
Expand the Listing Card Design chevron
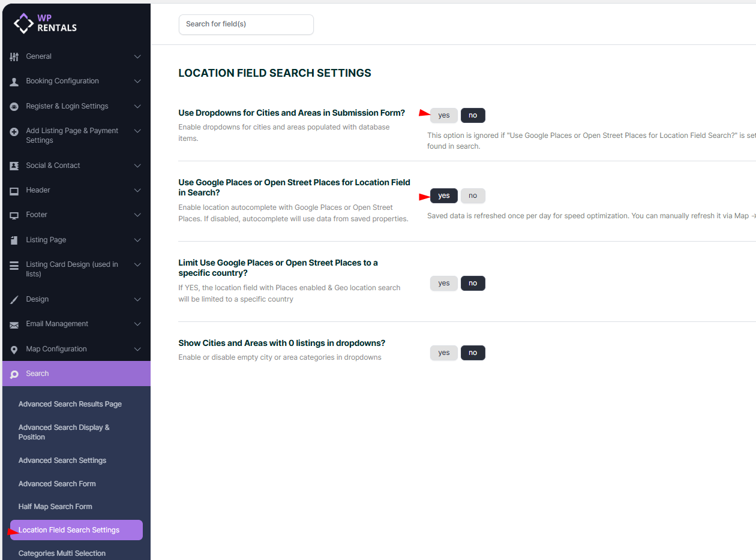tap(137, 264)
